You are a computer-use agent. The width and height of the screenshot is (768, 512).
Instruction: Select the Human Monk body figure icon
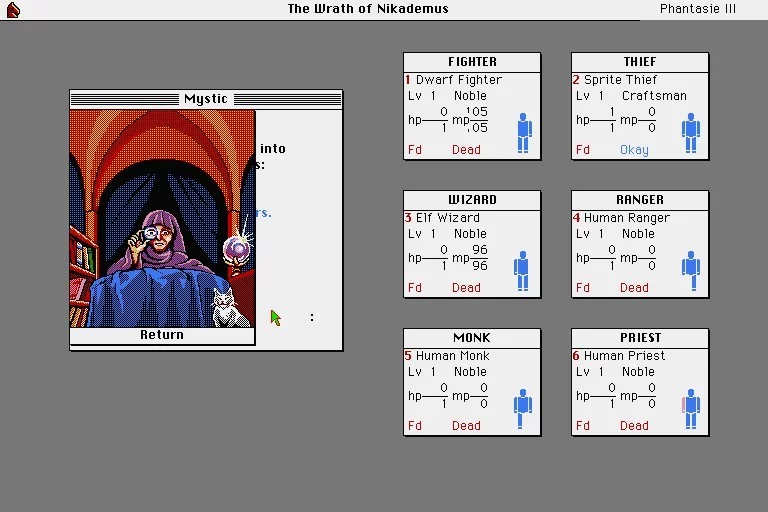pyautogui.click(x=522, y=409)
